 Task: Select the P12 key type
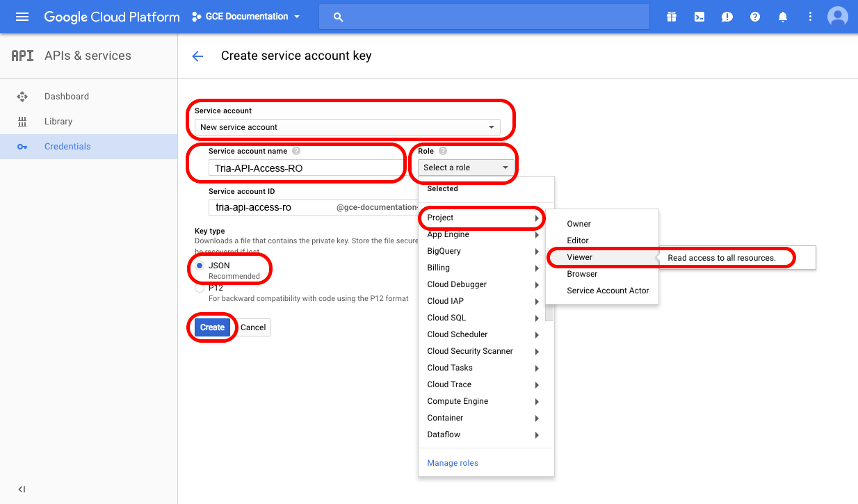[x=200, y=288]
